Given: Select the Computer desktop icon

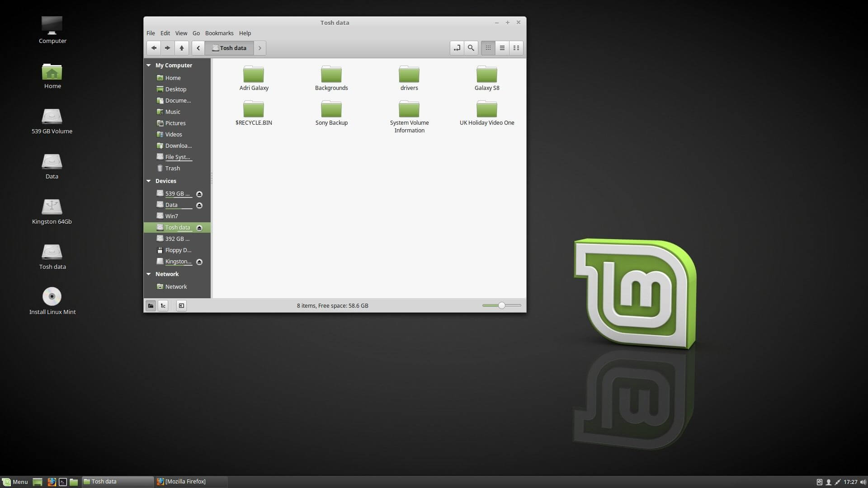Looking at the screenshot, I should click(x=52, y=30).
